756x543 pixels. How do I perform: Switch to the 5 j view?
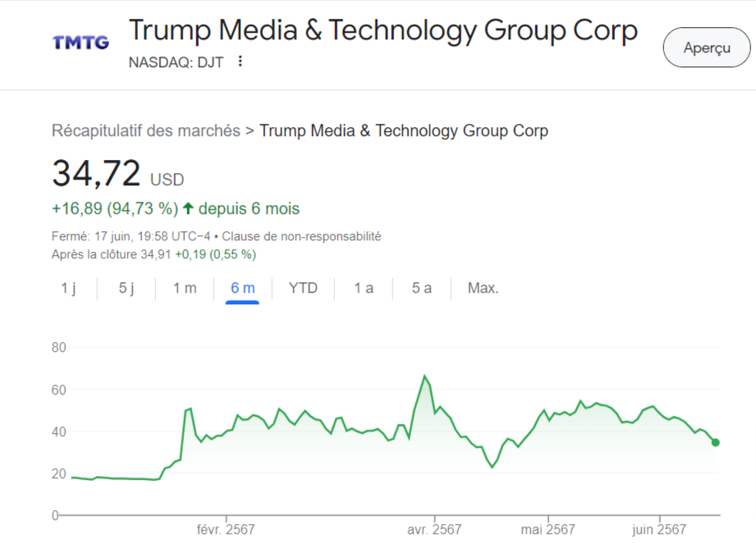(125, 288)
